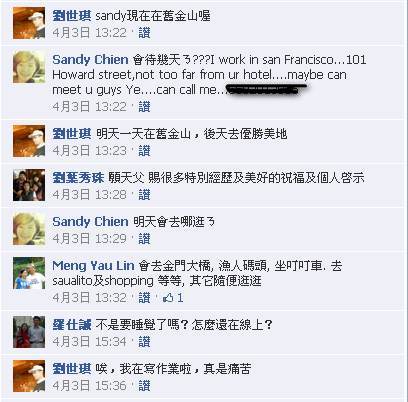Like the comment posted at 13:28
This screenshot has height=402, width=408.
point(144,195)
